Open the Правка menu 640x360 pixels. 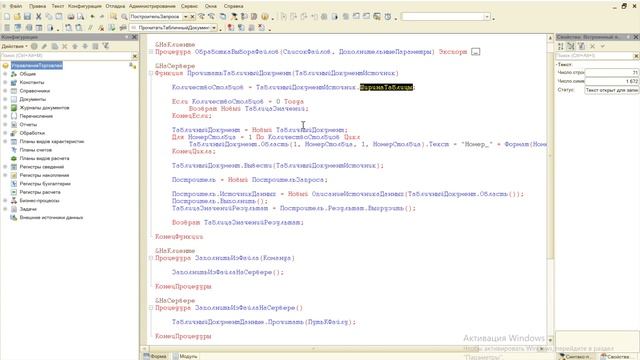[x=38, y=6]
